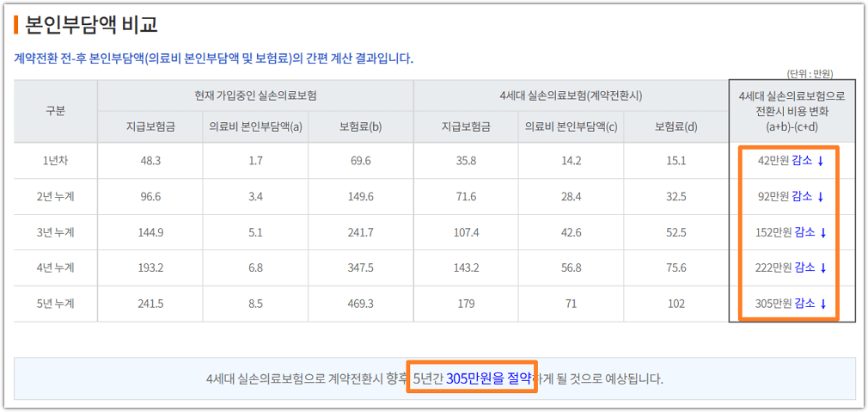868x412 pixels.
Task: Click the '현재 가입중인 실손의료보험' header
Action: click(x=255, y=95)
